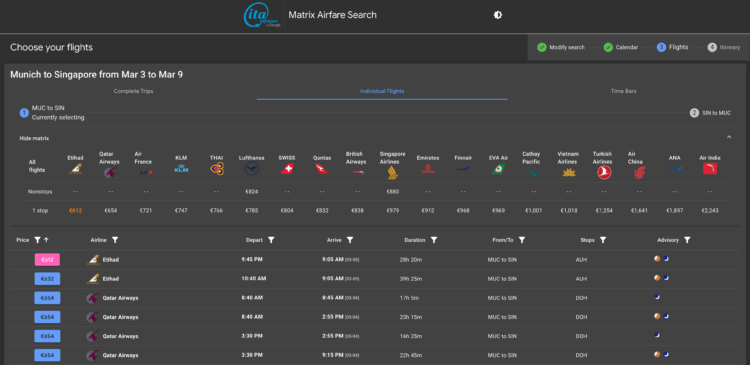The width and height of the screenshot is (750, 365).
Task: Click the Lufthansa nonstop €824 fare
Action: pyautogui.click(x=252, y=192)
